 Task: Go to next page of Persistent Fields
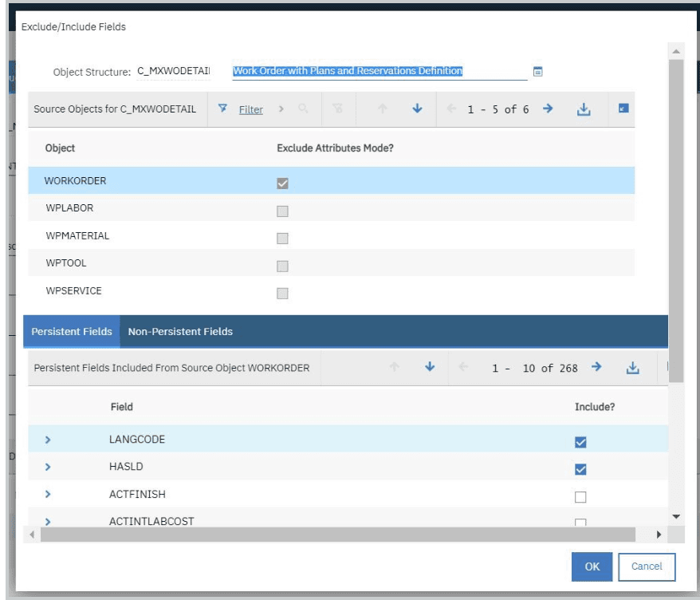coord(596,367)
